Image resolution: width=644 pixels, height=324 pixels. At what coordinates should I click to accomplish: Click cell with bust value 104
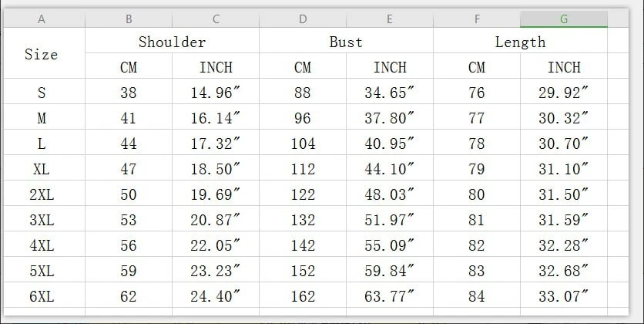click(303, 142)
